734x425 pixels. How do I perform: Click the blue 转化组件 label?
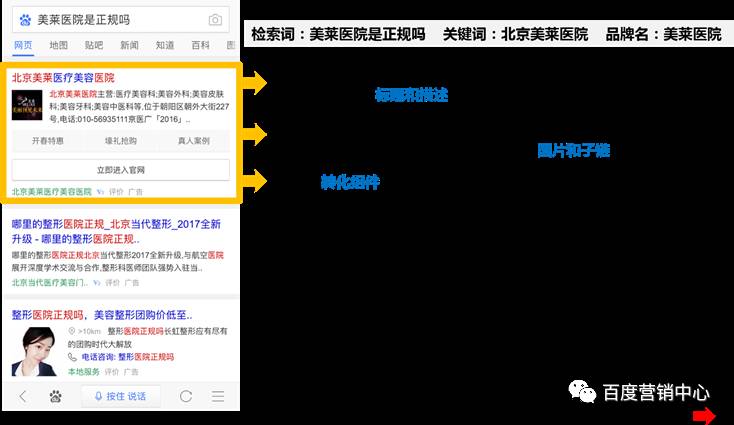(350, 182)
